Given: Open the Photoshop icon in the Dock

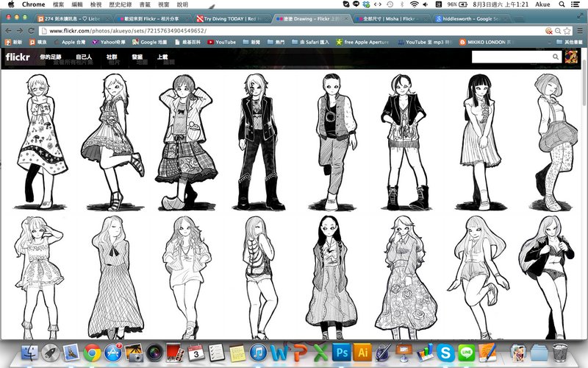Looking at the screenshot, I should pyautogui.click(x=341, y=353).
